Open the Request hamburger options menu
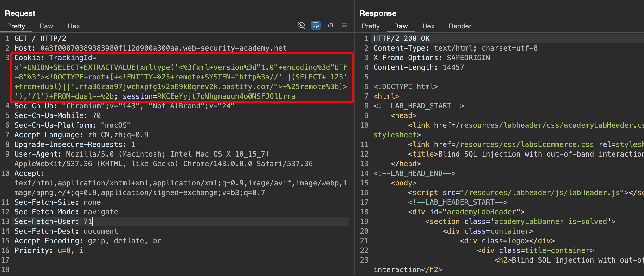The height and width of the screenshot is (276, 644). (345, 25)
